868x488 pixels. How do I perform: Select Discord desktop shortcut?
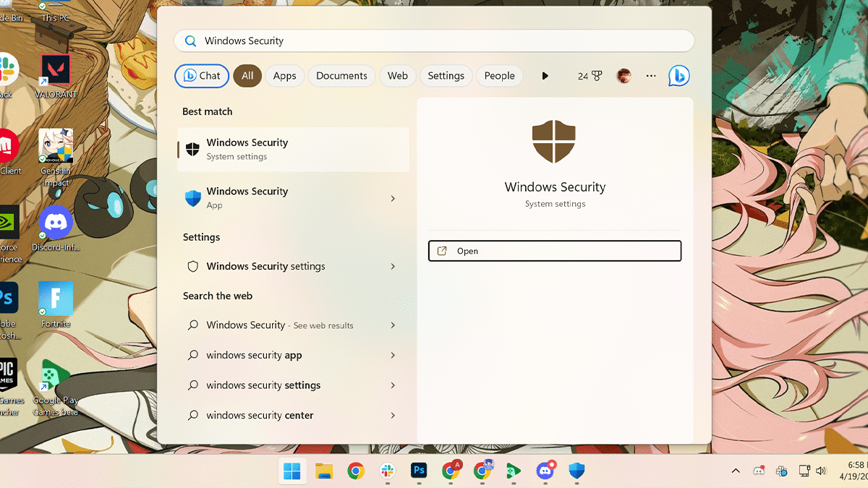click(x=56, y=228)
